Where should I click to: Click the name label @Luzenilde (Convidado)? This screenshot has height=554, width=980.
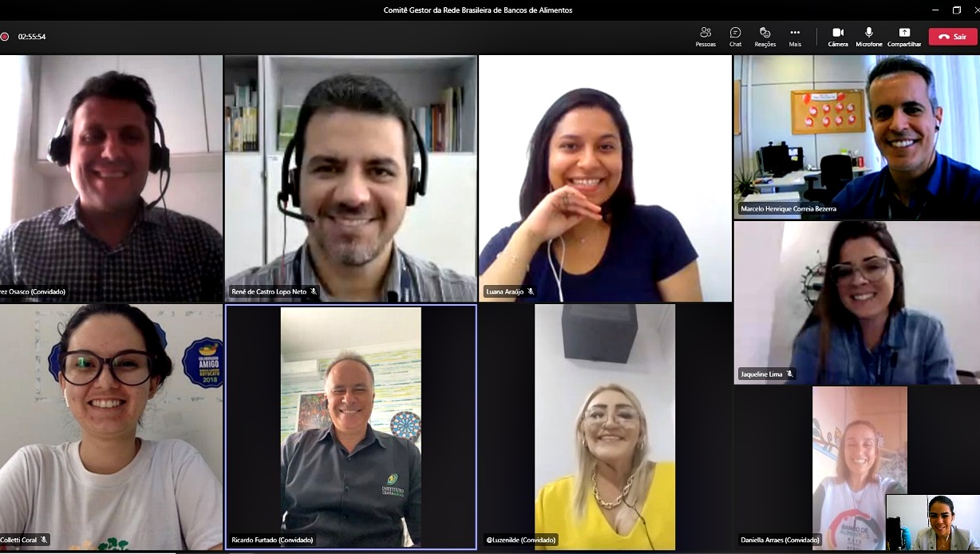[x=520, y=540]
